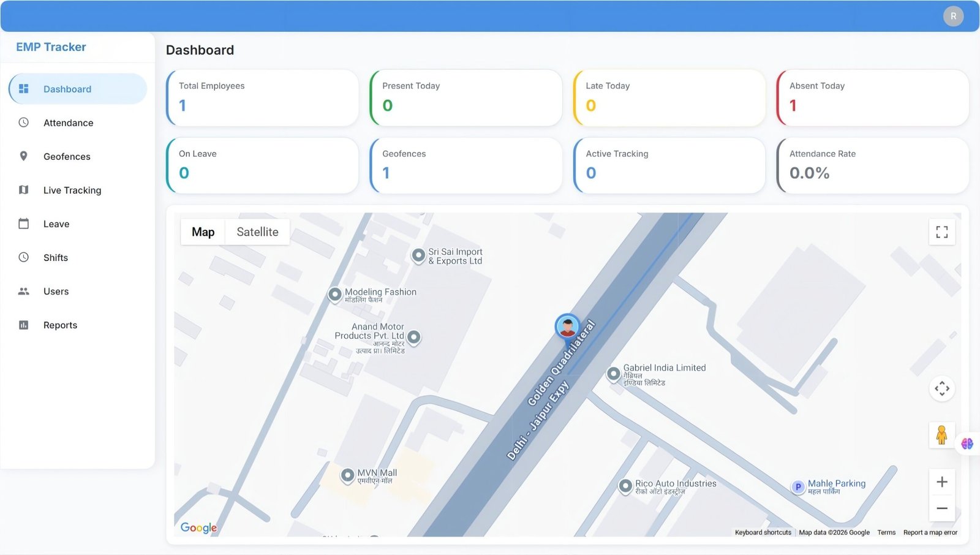980x555 pixels.
Task: Select the Absent Today stat card
Action: [872, 98]
